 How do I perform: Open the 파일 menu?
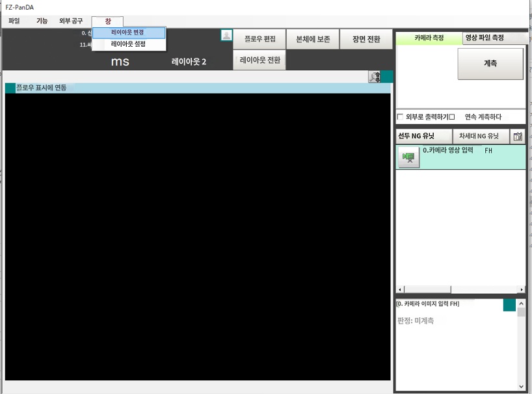(14, 21)
